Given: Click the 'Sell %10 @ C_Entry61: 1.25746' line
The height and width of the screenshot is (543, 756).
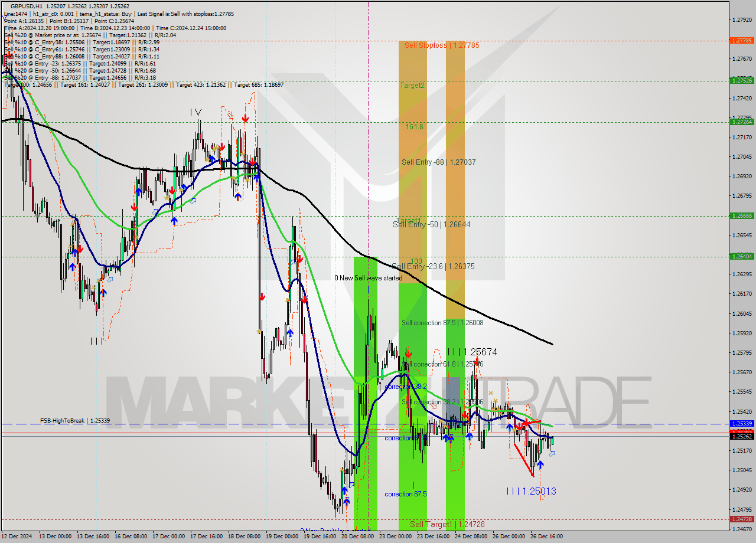Looking at the screenshot, I should (82, 49).
